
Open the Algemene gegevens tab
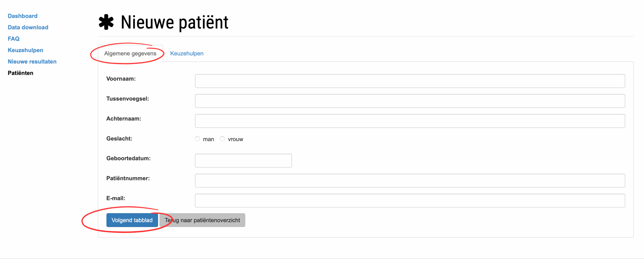130,54
